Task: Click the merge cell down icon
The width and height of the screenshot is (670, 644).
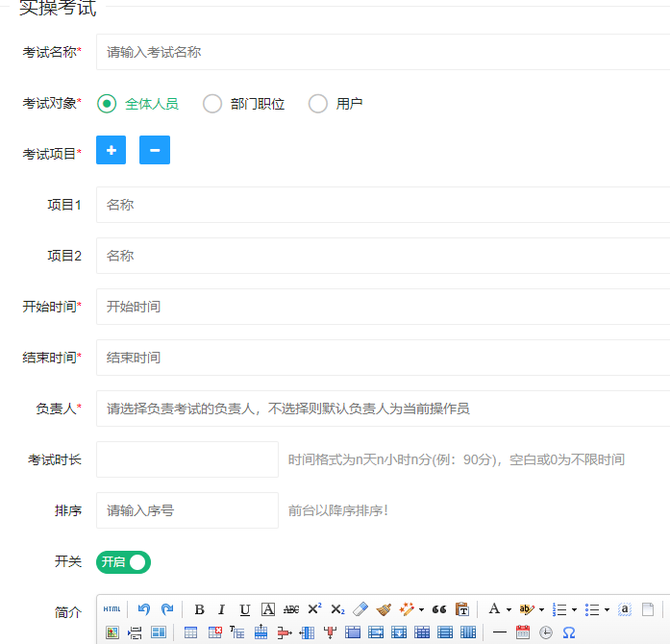Action: [399, 632]
